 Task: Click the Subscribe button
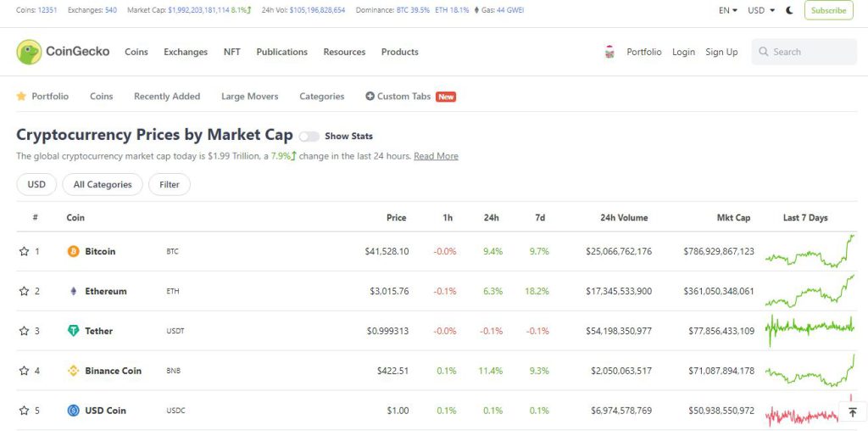(x=829, y=10)
